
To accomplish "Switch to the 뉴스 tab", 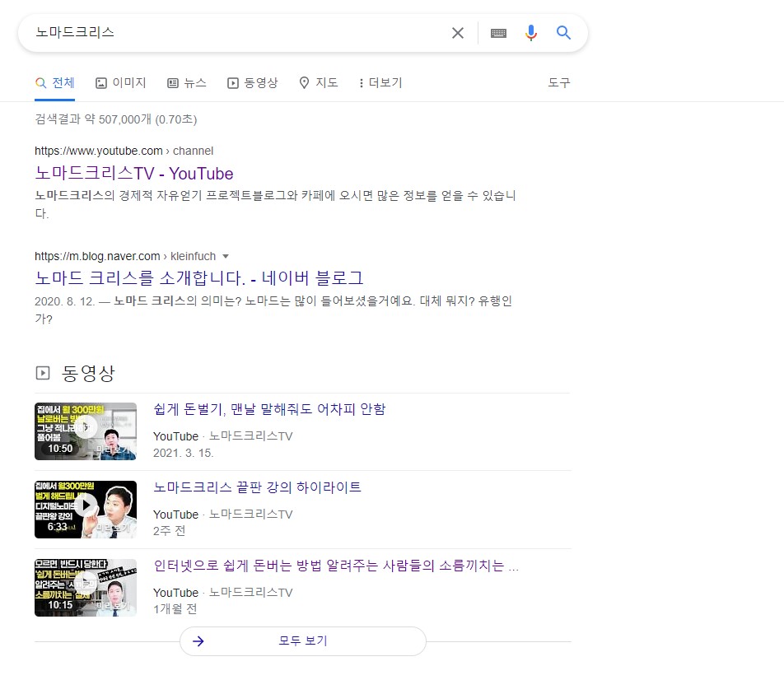I will click(x=186, y=83).
